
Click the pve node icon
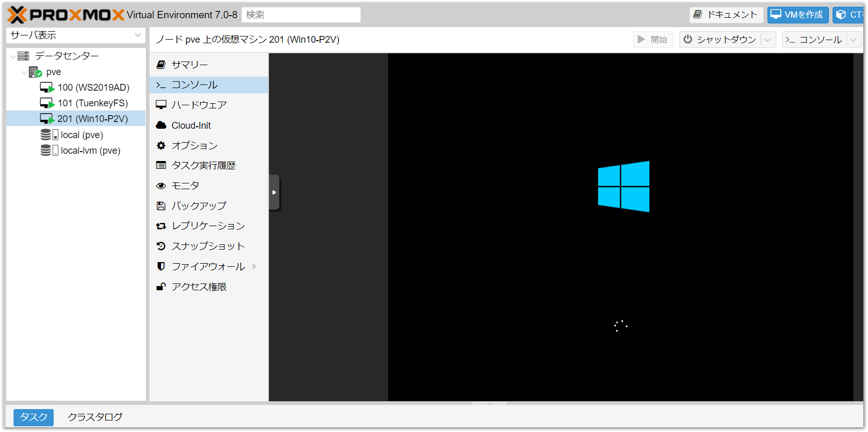35,72
